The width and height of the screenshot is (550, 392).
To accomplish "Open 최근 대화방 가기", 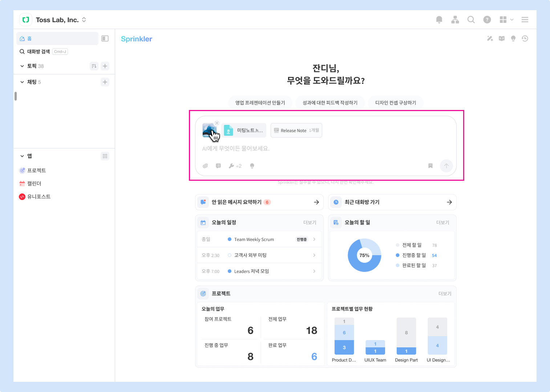I will tap(392, 202).
